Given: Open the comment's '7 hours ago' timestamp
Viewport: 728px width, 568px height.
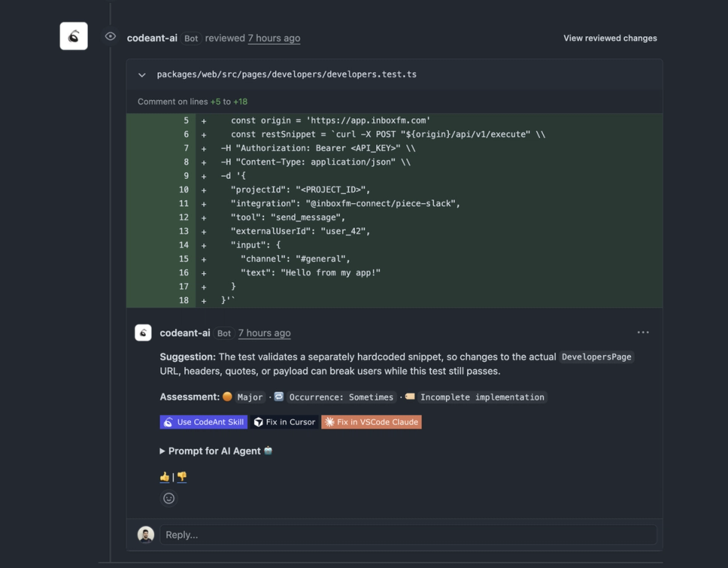Looking at the screenshot, I should [x=264, y=333].
